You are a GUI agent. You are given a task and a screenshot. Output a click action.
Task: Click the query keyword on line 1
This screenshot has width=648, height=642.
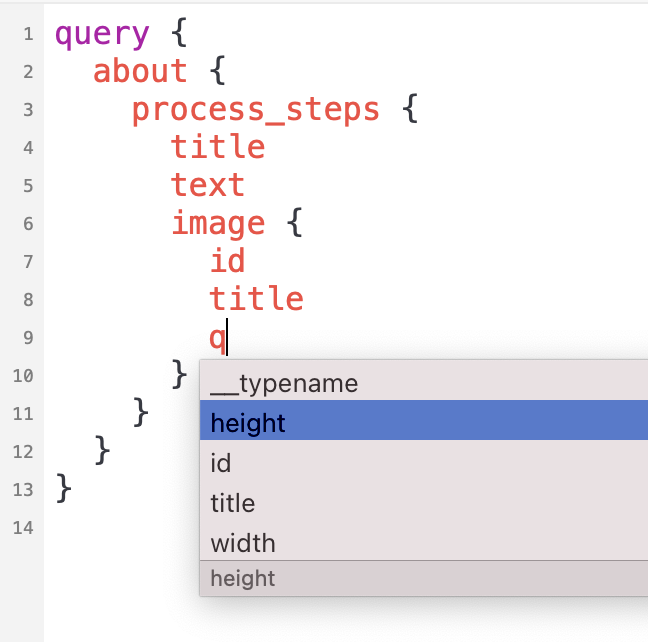[x=102, y=34]
